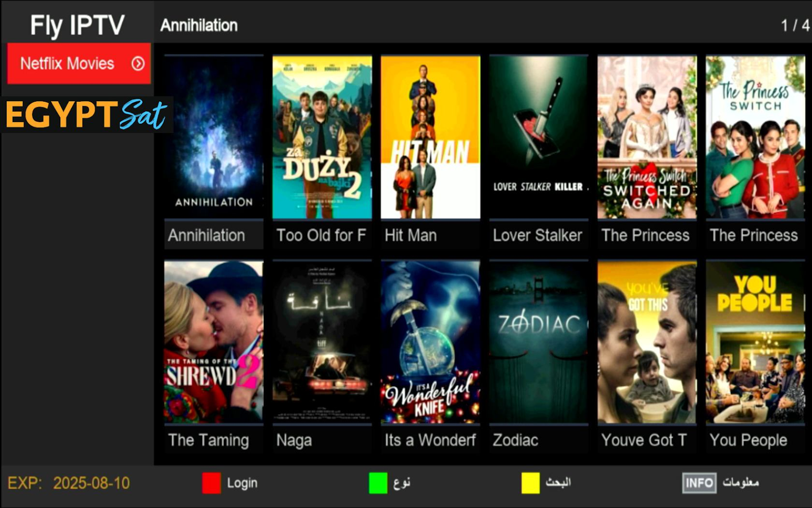Click the arrow icon beside Netflix Movies
This screenshot has width=812, height=508.
tap(138, 63)
